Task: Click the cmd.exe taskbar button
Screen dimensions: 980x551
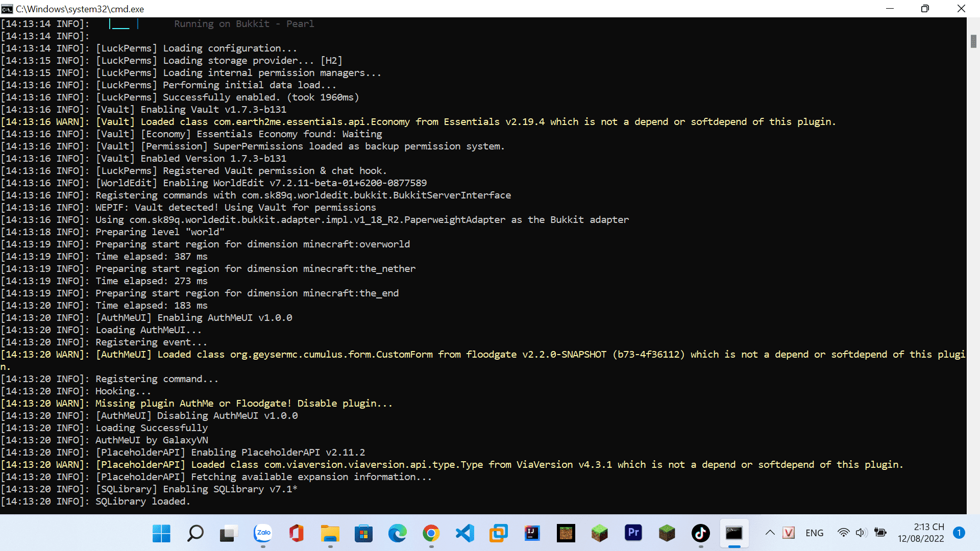Action: coord(734,533)
